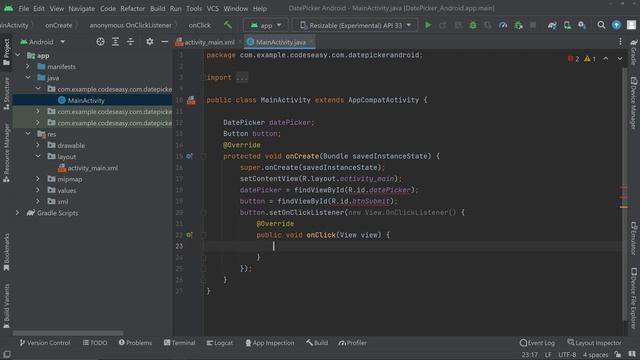This screenshot has width=640, height=360.
Task: Attach debugger to Android process icon
Action: click(x=518, y=25)
